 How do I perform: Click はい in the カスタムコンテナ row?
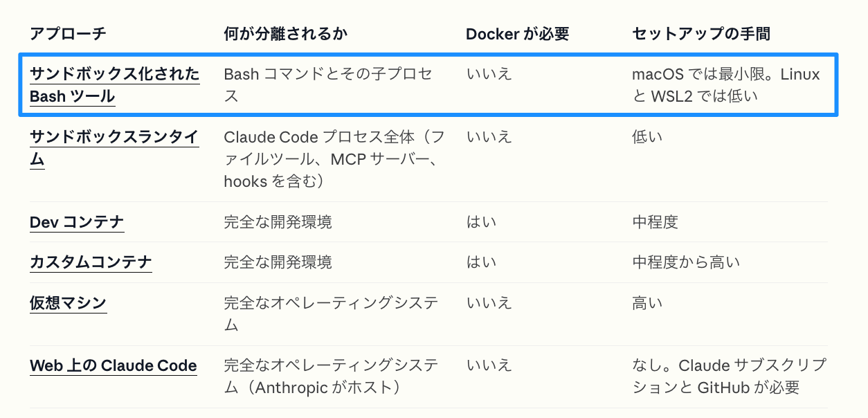tap(481, 262)
